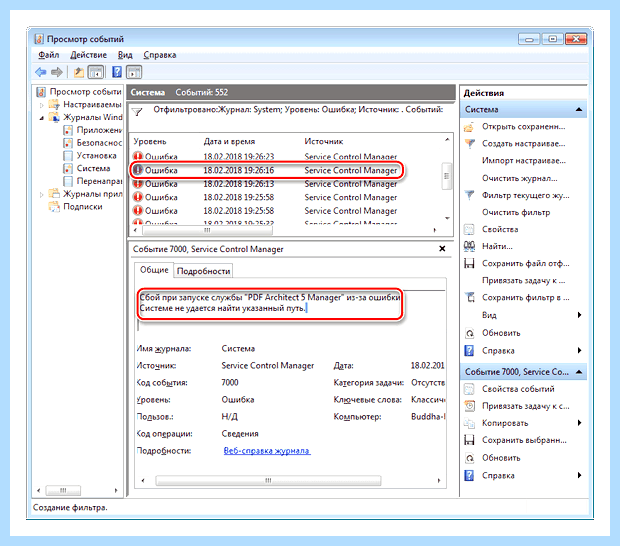
Task: Expand the Настраиваемые tree node
Action: pyautogui.click(x=42, y=105)
